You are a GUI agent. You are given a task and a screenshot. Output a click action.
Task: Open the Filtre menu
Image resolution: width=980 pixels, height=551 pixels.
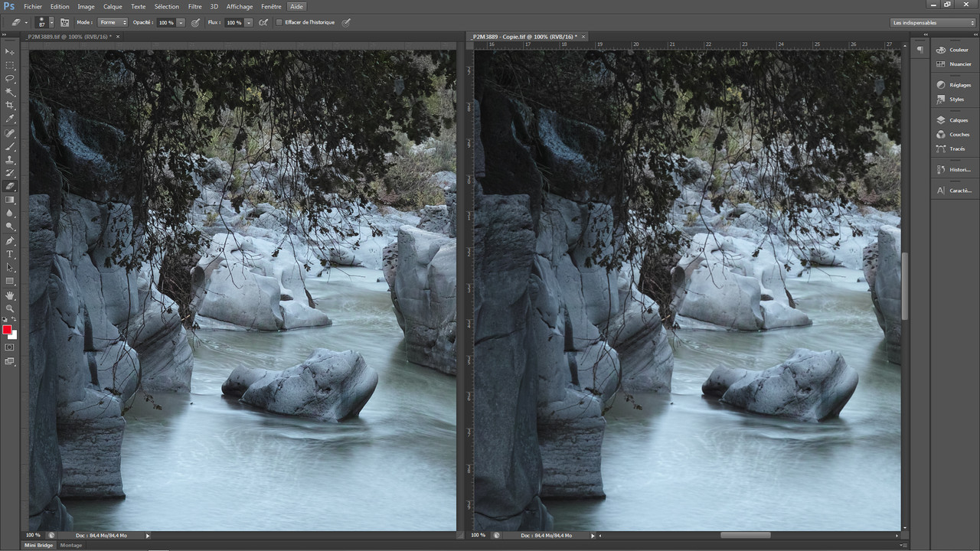tap(195, 6)
